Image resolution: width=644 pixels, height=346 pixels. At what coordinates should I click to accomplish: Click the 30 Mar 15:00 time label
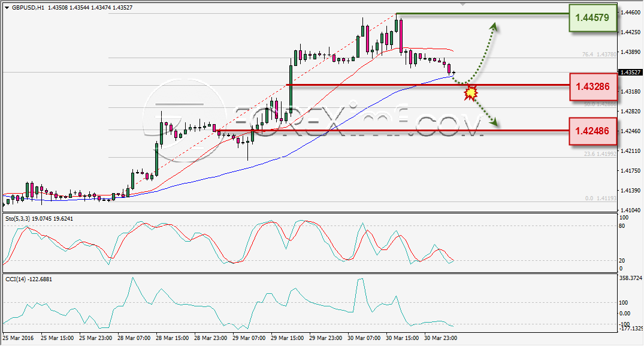click(403, 338)
